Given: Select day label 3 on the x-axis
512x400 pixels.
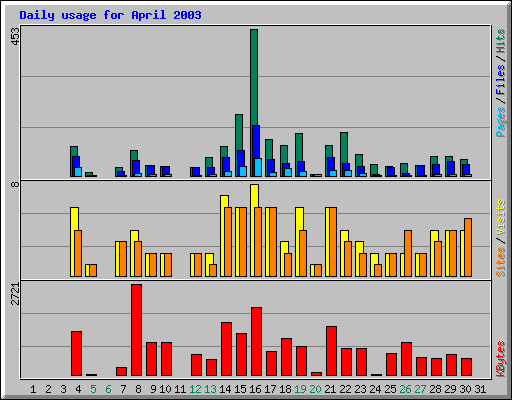Looking at the screenshot, I should [63, 389].
